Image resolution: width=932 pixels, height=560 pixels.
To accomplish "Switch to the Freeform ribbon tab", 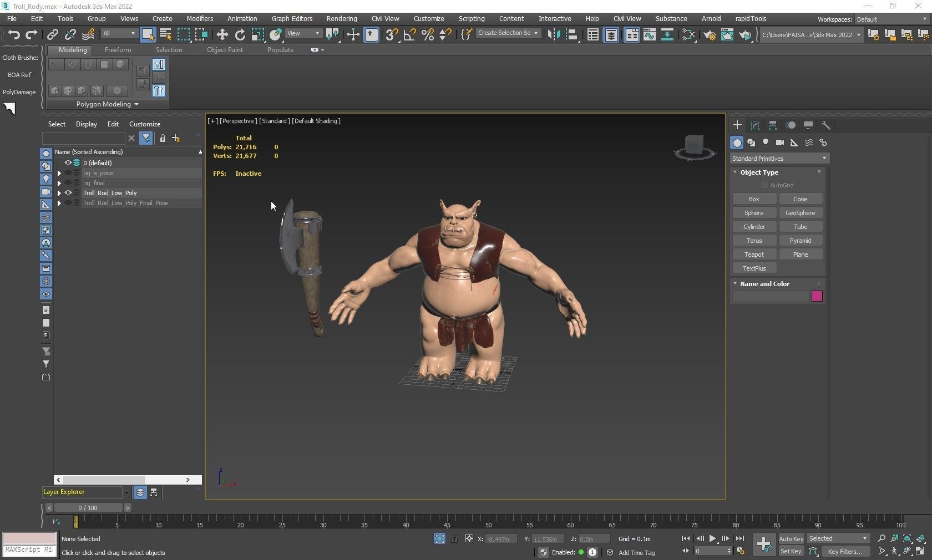I will tap(118, 50).
